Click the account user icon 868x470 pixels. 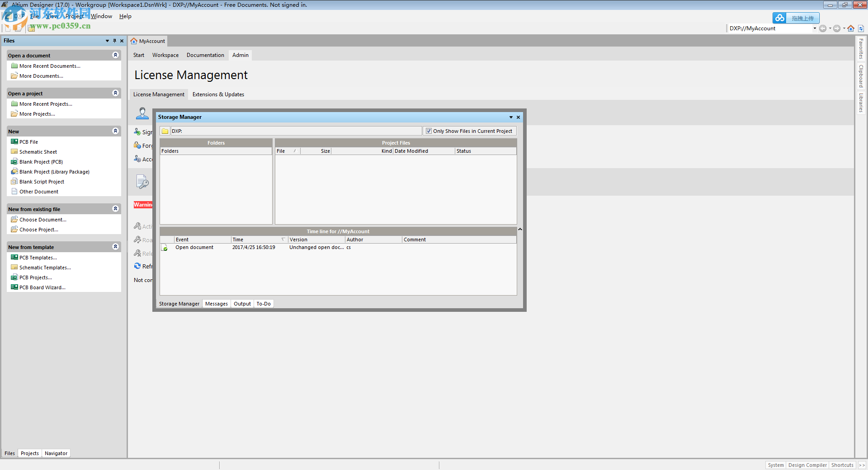click(142, 113)
